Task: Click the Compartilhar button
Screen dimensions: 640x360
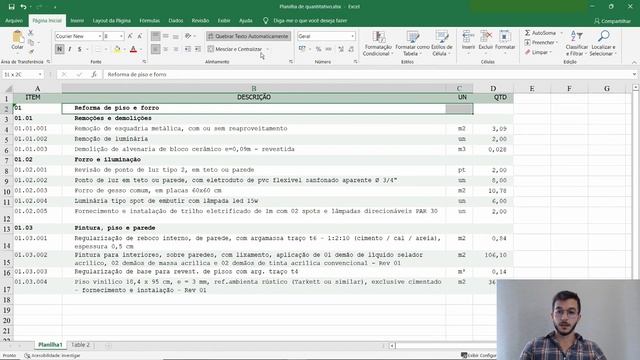Action: coord(612,21)
